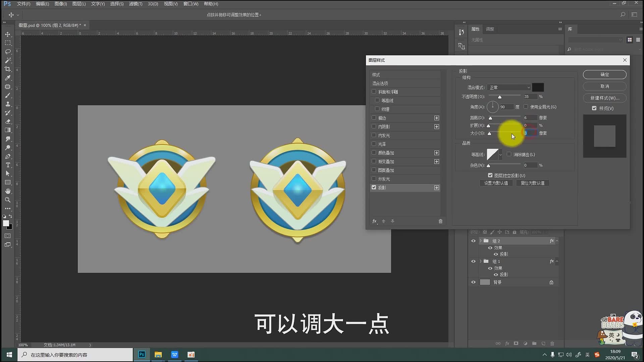Click the 取消 button
This screenshot has height=362, width=644.
(605, 86)
